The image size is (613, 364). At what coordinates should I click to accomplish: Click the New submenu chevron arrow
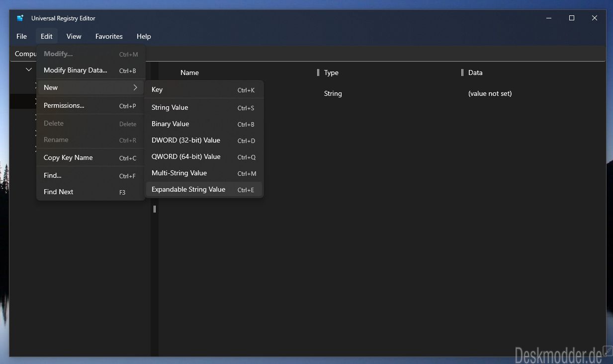(135, 87)
